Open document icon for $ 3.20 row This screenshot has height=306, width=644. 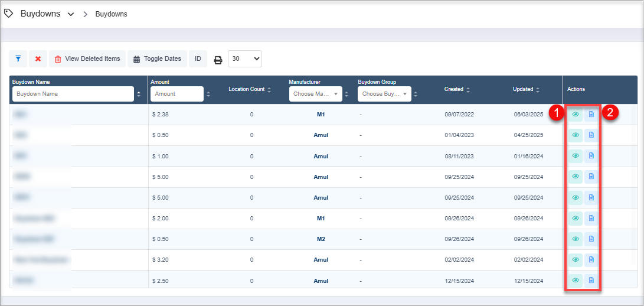click(x=591, y=259)
